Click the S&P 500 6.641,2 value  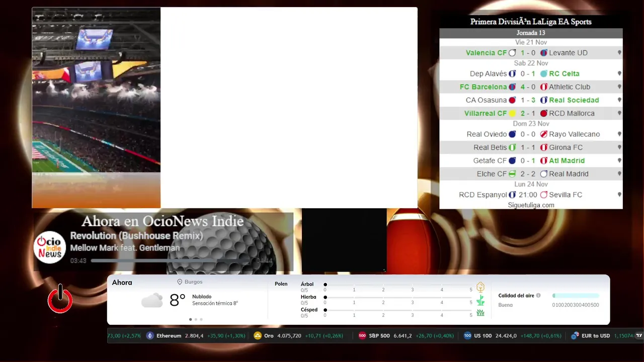pyautogui.click(x=403, y=336)
